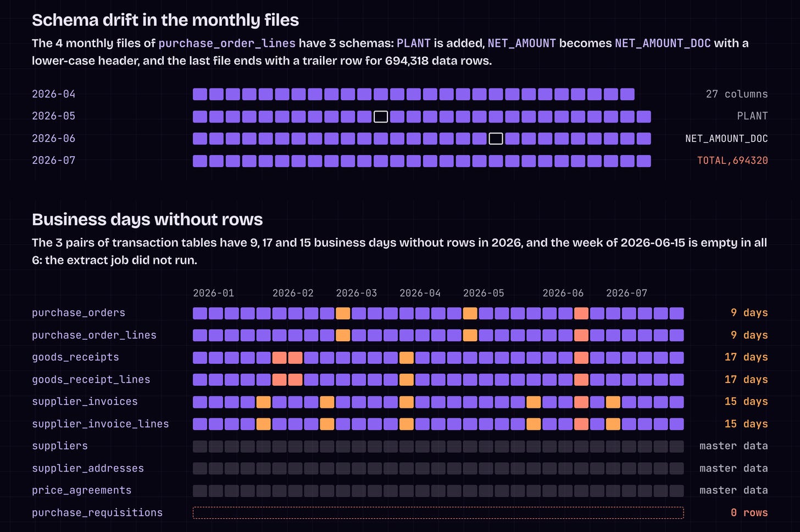This screenshot has height=532, width=800.
Task: Click the '0 rows' label
Action: pyautogui.click(x=749, y=513)
